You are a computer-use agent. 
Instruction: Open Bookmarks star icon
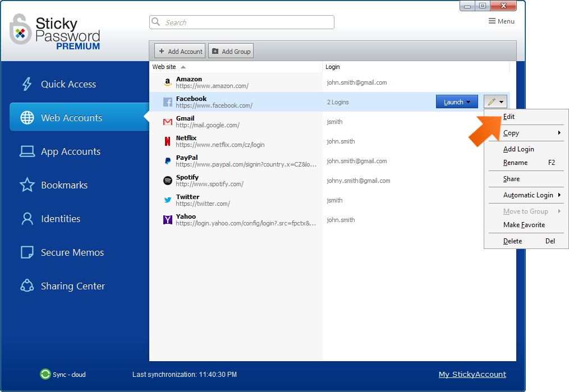27,185
